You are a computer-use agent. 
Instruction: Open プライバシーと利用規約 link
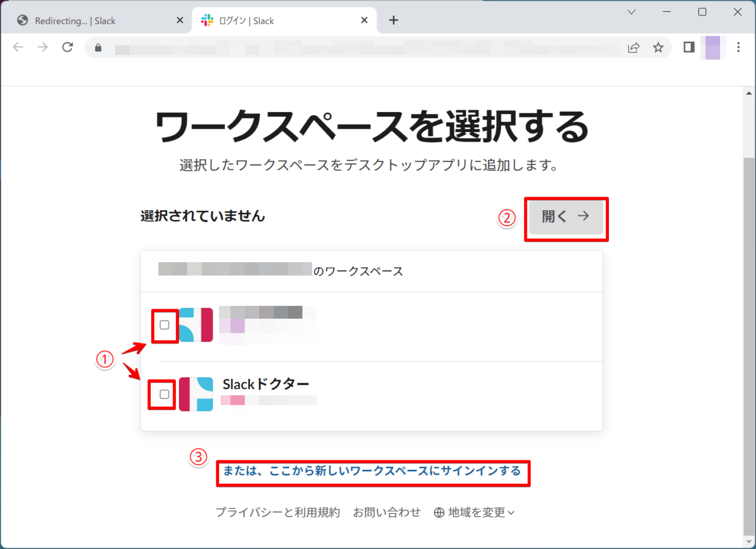click(278, 512)
